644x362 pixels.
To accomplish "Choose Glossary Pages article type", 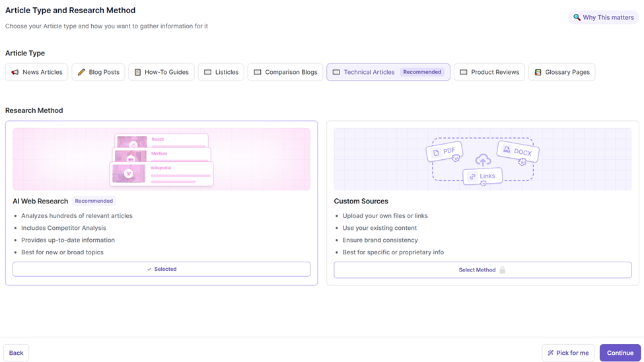I will (562, 72).
